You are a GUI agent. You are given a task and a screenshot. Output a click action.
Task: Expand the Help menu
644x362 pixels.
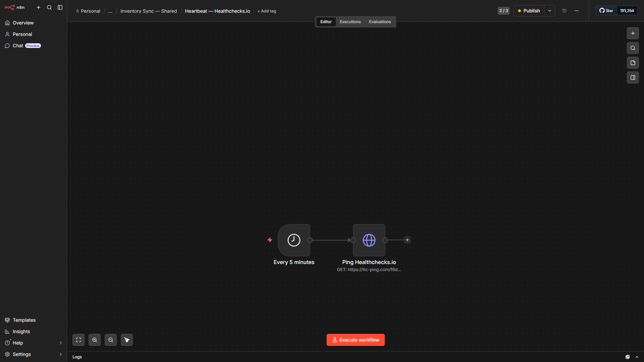[x=33, y=343]
